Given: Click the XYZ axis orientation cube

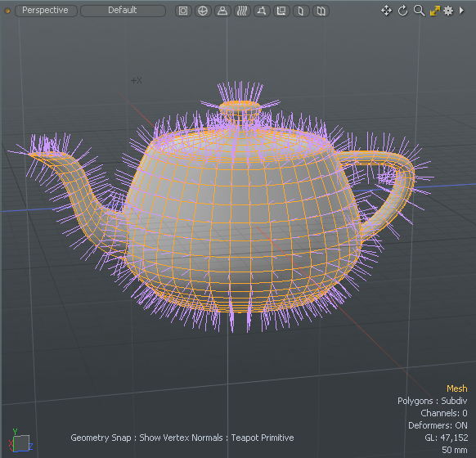Looking at the screenshot, I should [x=20, y=442].
